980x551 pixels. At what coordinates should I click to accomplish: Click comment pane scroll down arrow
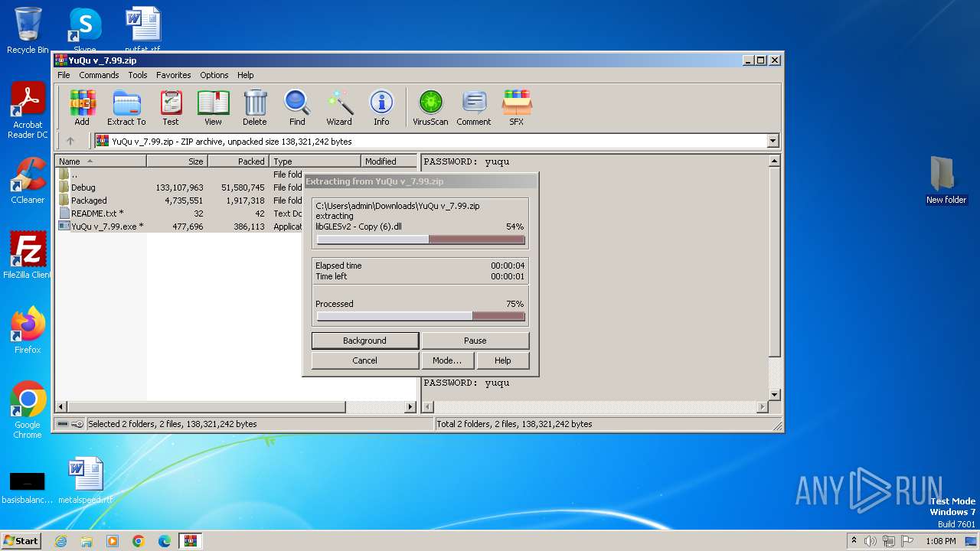coord(774,395)
